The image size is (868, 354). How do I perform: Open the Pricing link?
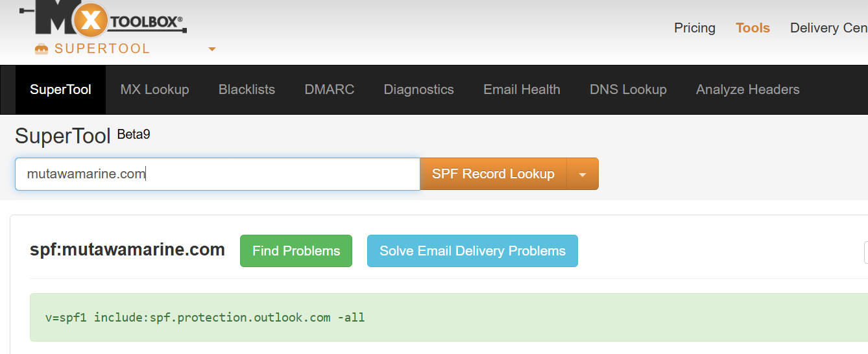(x=695, y=28)
